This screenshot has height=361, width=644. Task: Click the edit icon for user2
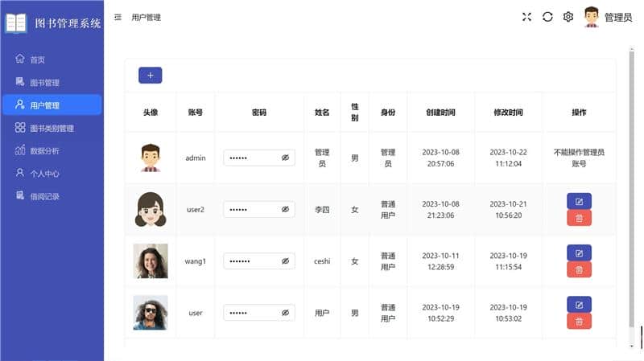[579, 202]
